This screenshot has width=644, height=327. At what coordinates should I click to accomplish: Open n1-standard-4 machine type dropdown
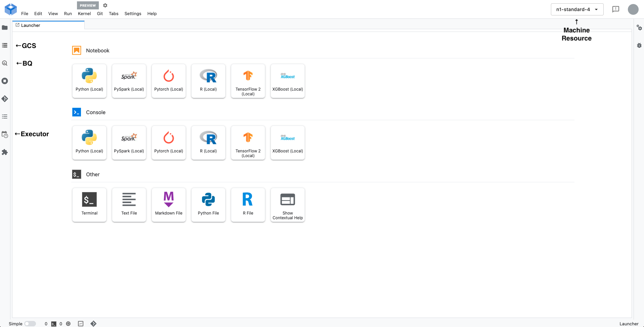click(577, 9)
